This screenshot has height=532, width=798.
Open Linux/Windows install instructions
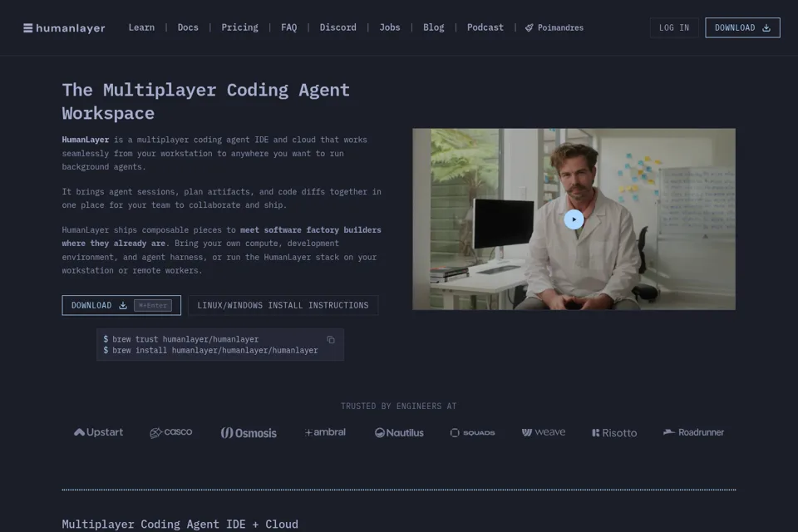[x=283, y=305]
